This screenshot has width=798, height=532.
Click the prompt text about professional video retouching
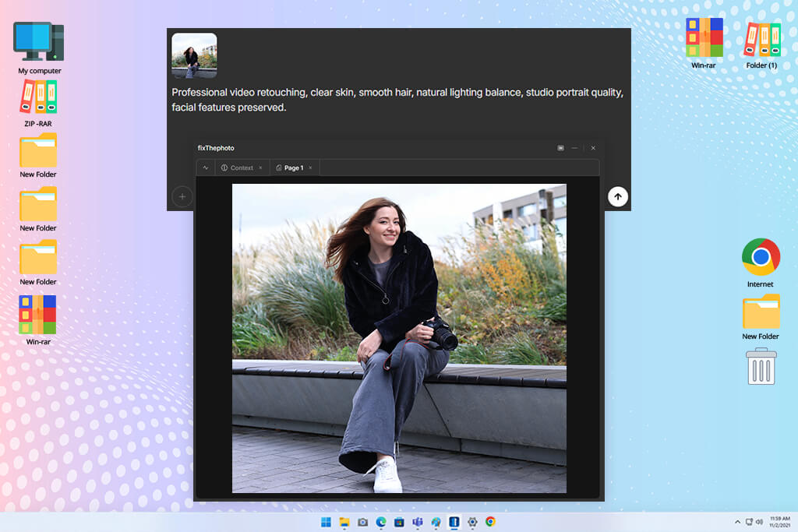[x=397, y=100]
